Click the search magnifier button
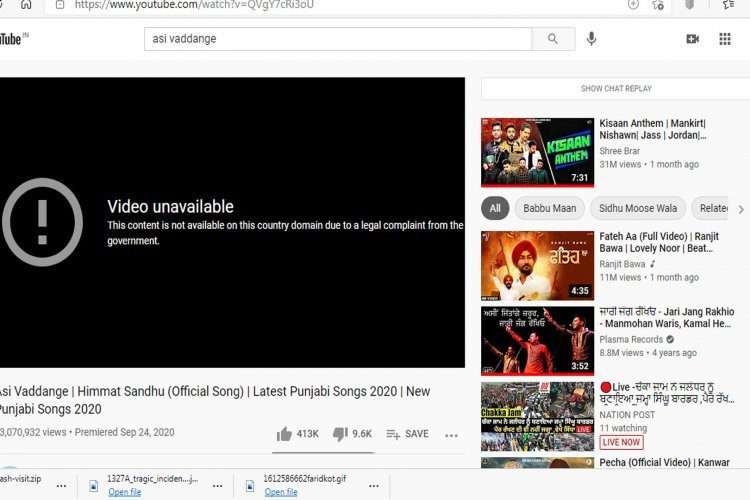The image size is (750, 500). coord(553,39)
